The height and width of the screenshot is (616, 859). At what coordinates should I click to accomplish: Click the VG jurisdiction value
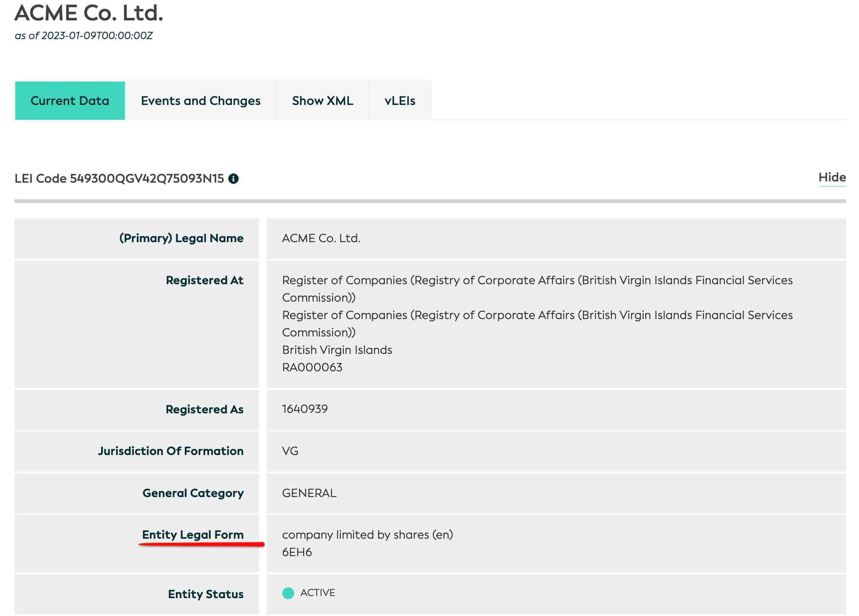point(290,451)
